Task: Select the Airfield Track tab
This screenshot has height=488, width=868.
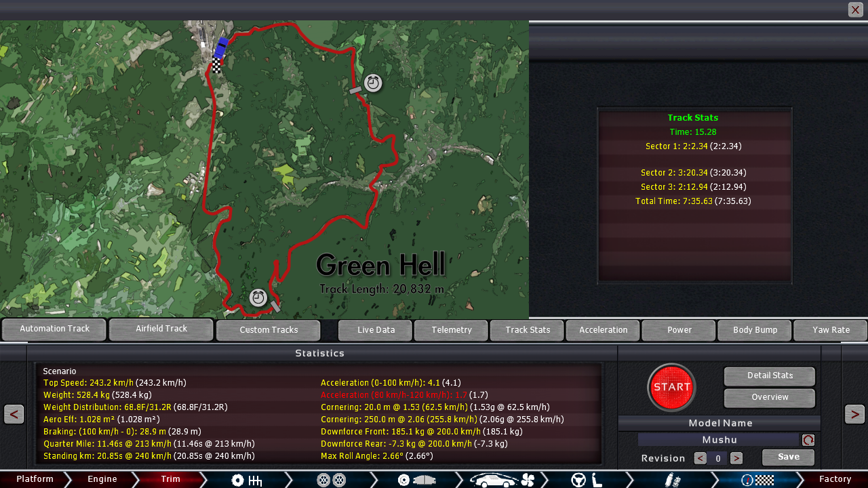Action: click(x=161, y=329)
